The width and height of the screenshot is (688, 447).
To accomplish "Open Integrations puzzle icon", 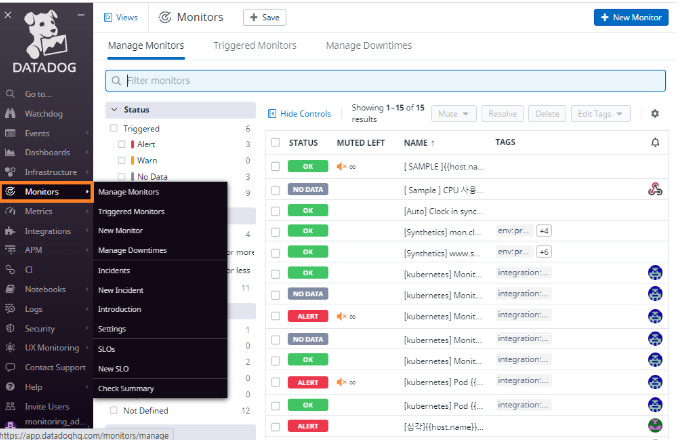I will [x=10, y=231].
